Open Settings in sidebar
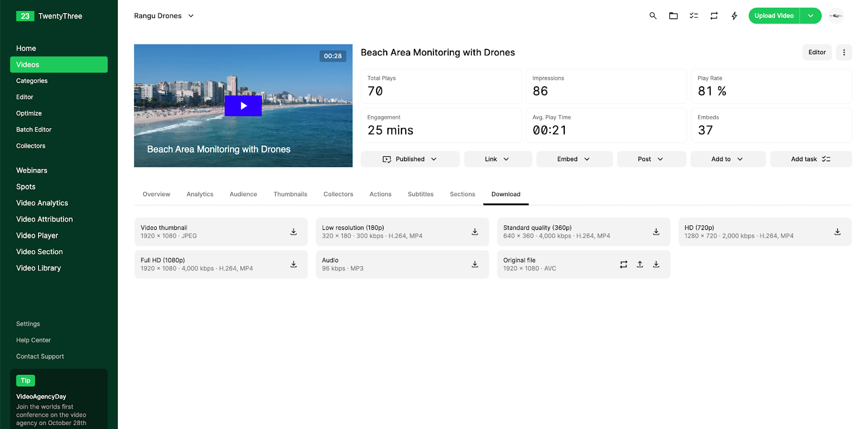This screenshot has height=429, width=868. [x=28, y=324]
